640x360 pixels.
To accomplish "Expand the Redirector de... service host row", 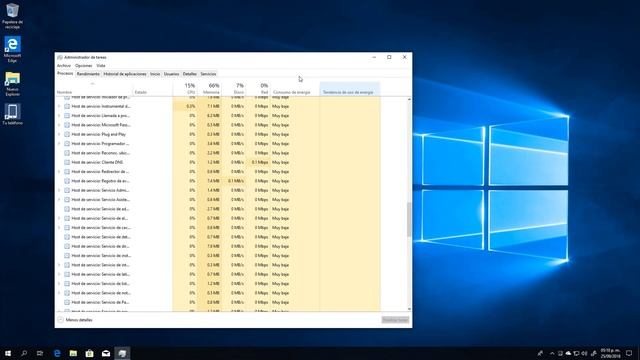I will pyautogui.click(x=59, y=172).
